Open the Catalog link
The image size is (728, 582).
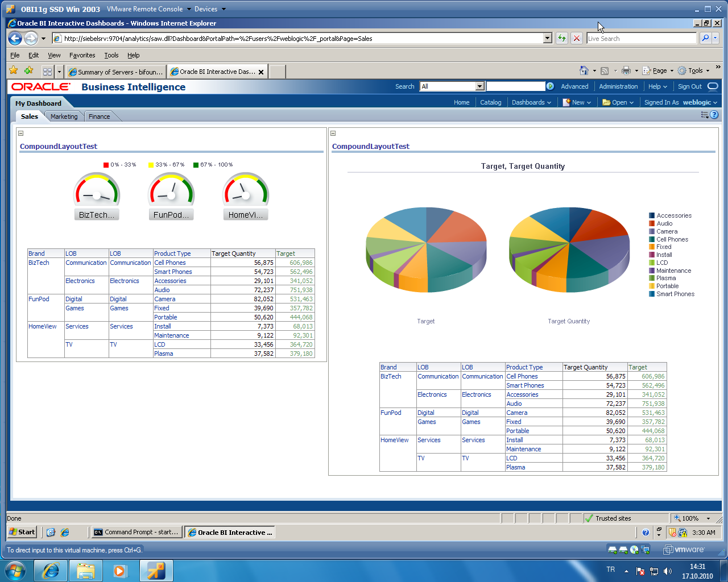[490, 102]
